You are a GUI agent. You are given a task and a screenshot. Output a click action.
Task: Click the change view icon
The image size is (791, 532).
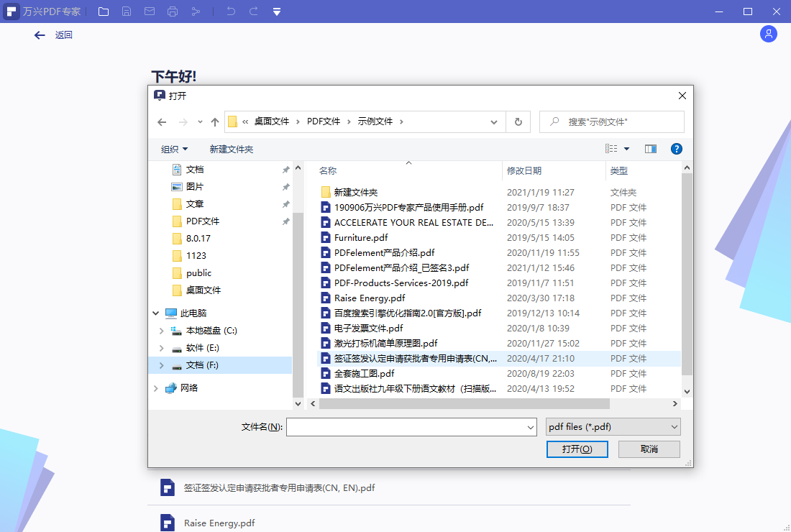coord(611,149)
